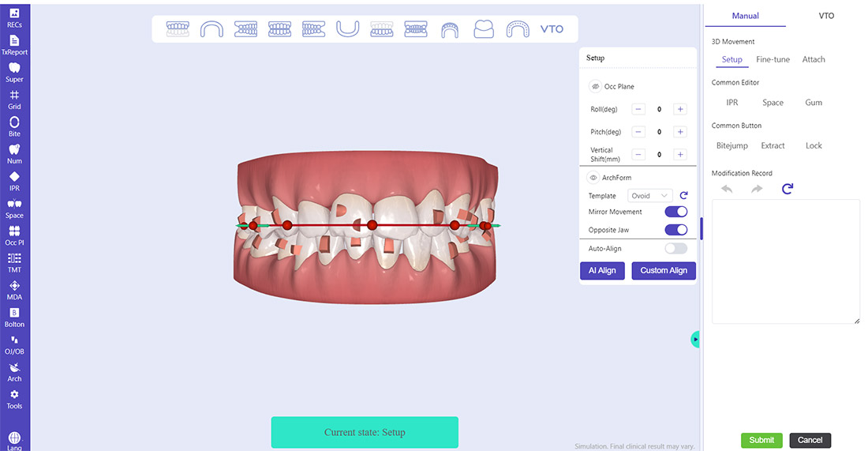Expand the side panel with teal arrow
868x451 pixels.
[x=695, y=339]
